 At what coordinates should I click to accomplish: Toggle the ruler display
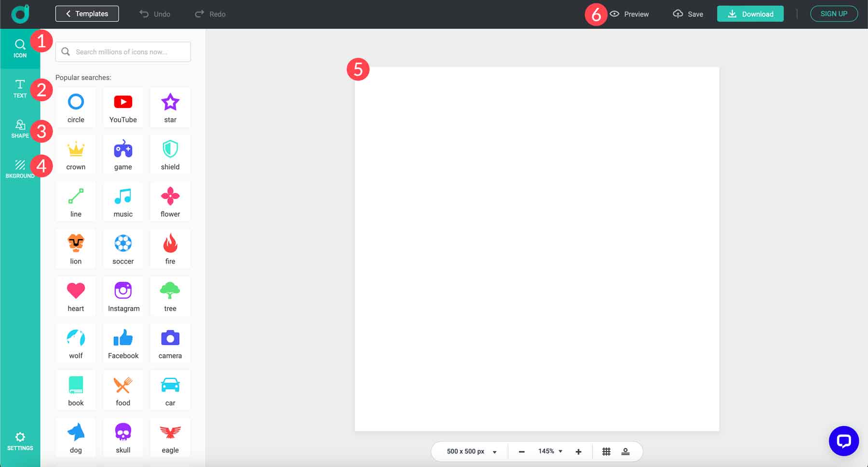point(625,452)
